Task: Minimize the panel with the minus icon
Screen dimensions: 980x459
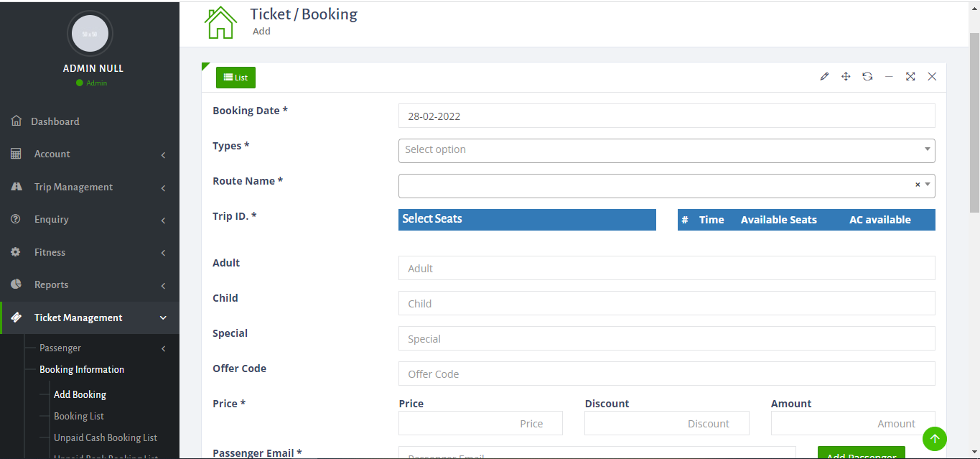Action: (889, 76)
